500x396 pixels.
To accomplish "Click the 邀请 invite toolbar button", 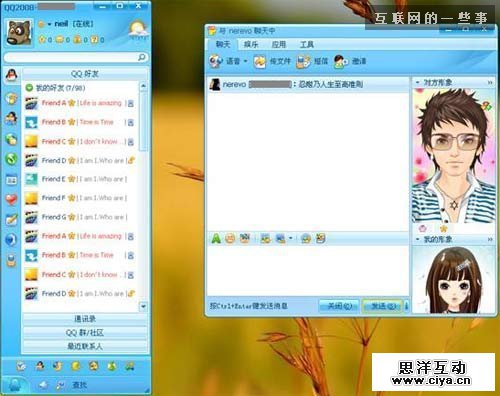I will click(350, 61).
